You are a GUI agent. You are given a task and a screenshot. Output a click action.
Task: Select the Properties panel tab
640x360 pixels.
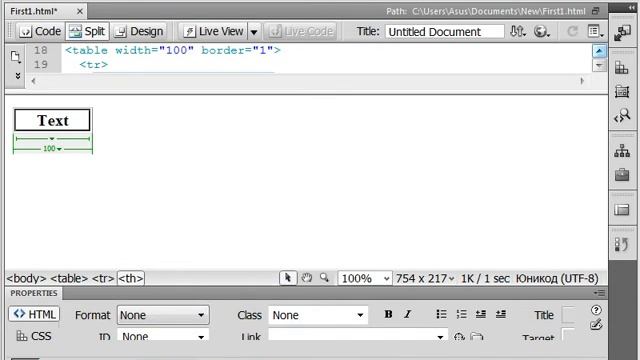coord(33,293)
